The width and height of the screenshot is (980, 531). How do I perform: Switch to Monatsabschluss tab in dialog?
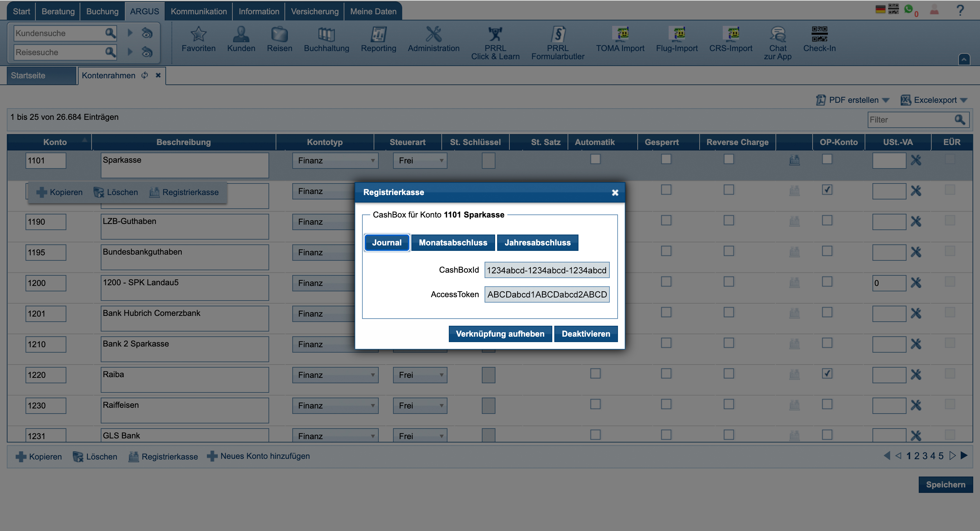tap(453, 243)
